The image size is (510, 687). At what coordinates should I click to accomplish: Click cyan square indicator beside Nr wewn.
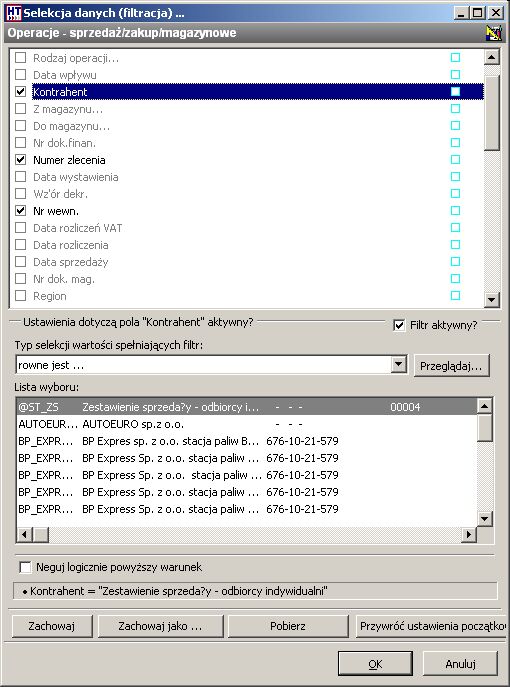click(x=455, y=211)
